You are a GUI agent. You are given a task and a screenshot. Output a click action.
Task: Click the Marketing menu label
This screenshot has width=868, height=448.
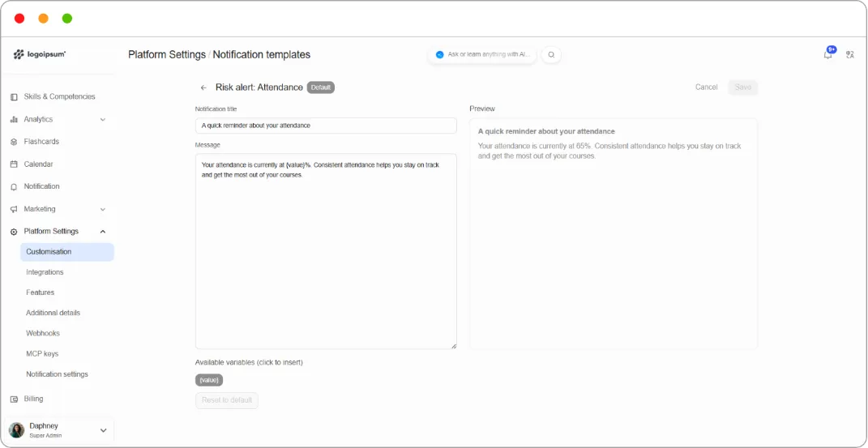pos(39,209)
